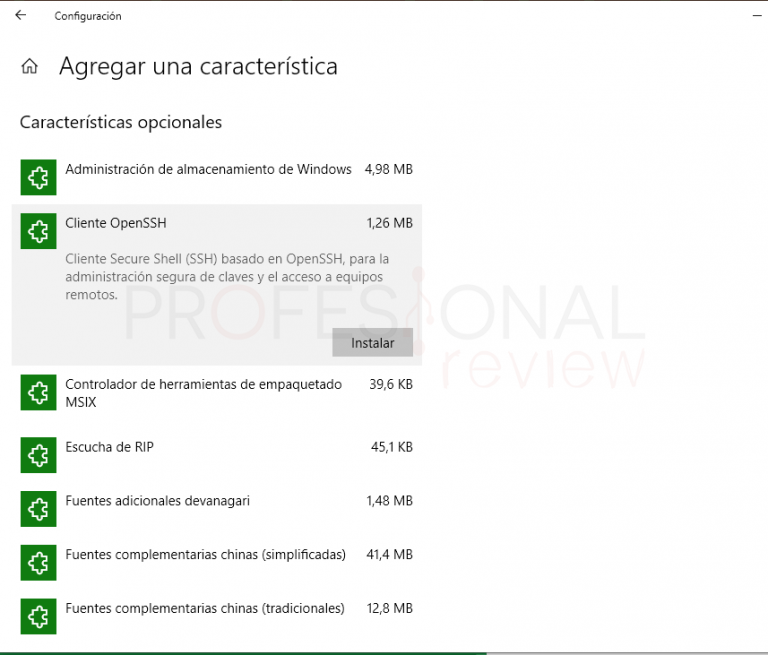Click the 1,26 MB size value
The image size is (768, 655).
pyautogui.click(x=389, y=223)
